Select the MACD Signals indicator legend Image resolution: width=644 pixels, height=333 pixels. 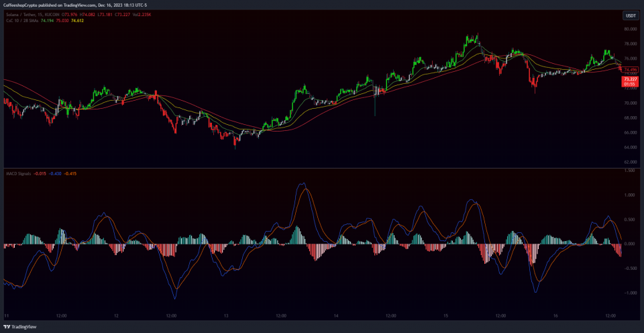point(18,173)
